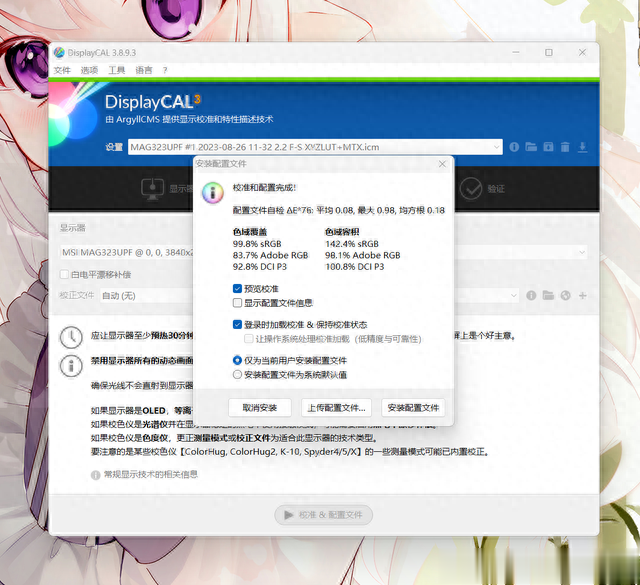
Task: Open correction file folder icon
Action: pos(548,295)
